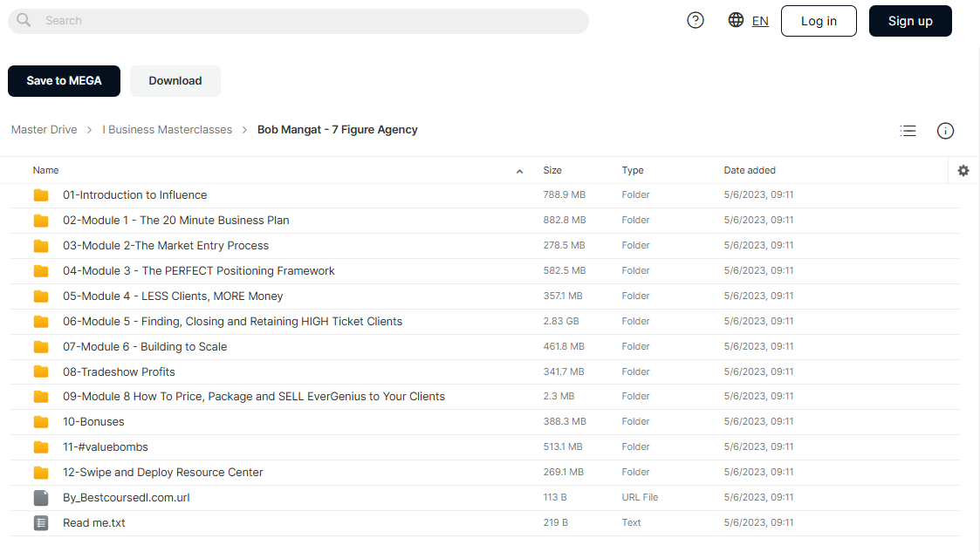
Task: Select 03-Module 2-The Market Entry Process
Action: click(x=166, y=245)
